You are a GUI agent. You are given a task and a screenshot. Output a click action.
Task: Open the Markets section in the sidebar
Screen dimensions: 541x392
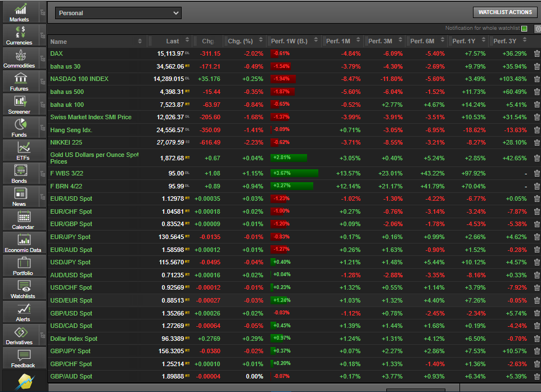[x=20, y=12]
